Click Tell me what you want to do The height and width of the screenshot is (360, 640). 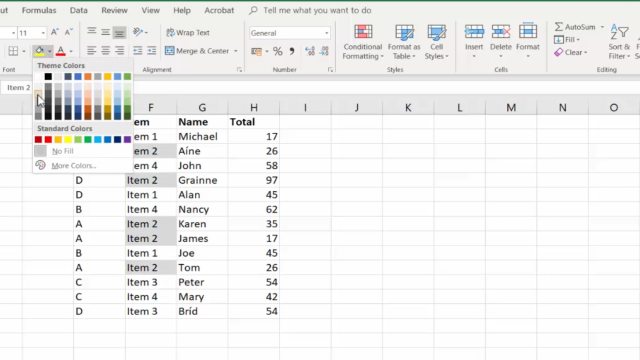(x=317, y=10)
